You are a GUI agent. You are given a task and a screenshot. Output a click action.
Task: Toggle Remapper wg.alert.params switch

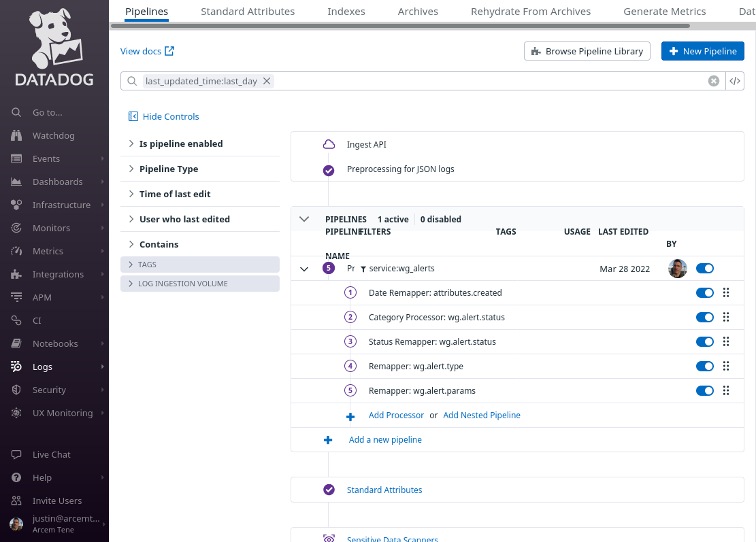pyautogui.click(x=705, y=391)
